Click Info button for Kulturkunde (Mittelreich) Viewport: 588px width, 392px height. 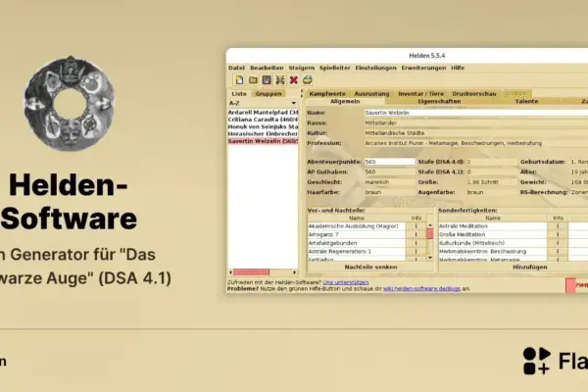[x=558, y=243]
